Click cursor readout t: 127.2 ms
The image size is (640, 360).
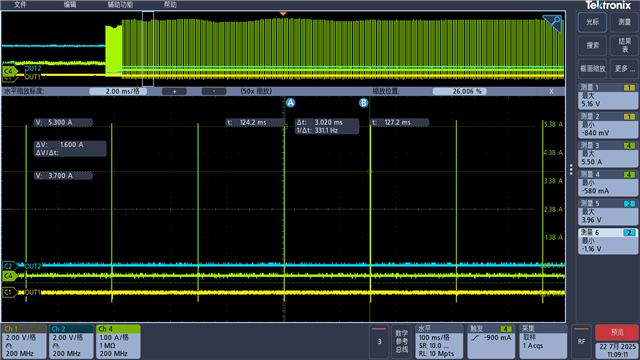tap(399, 122)
